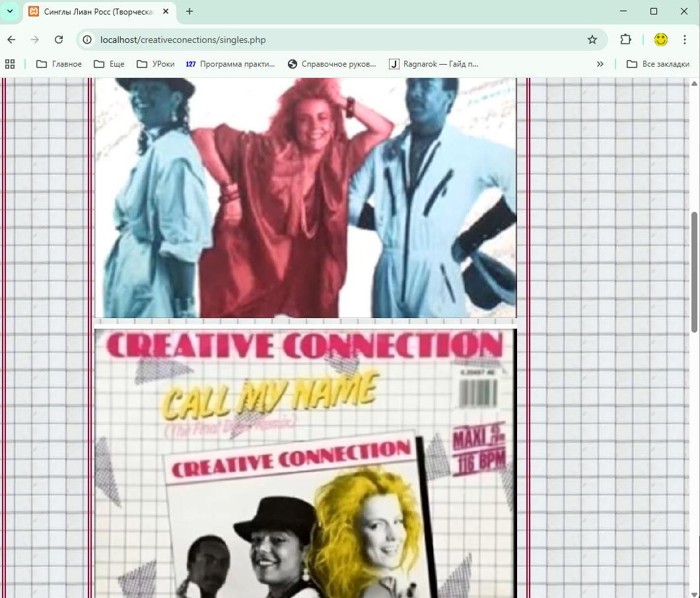Image resolution: width=700 pixels, height=598 pixels.
Task: Open the Главное bookmarks folder
Action: (59, 64)
